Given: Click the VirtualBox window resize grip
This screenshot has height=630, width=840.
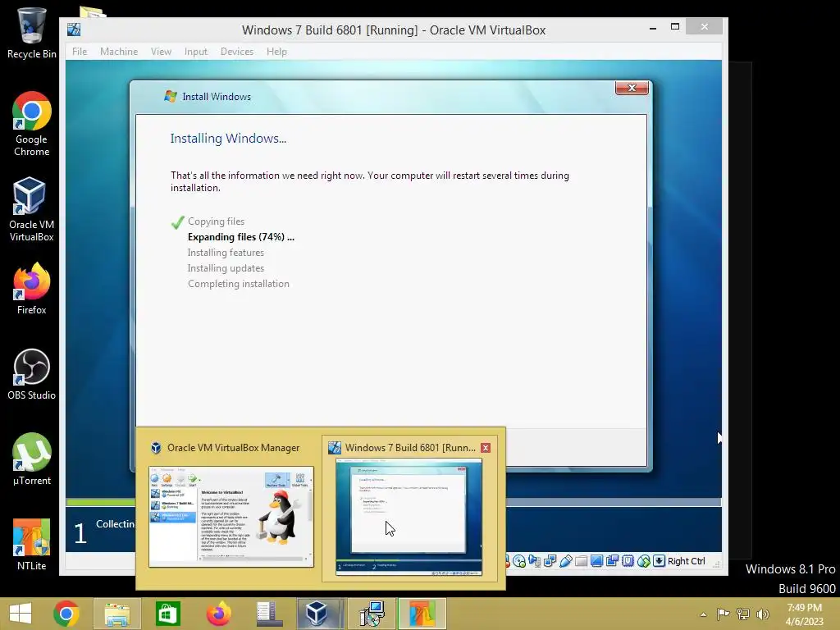Looking at the screenshot, I should 716,564.
